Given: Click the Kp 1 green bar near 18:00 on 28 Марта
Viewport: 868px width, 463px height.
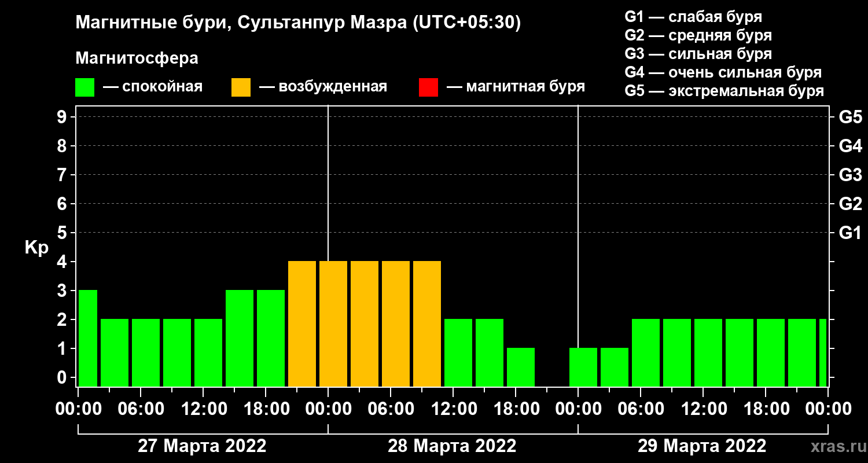Looking at the screenshot, I should [521, 367].
